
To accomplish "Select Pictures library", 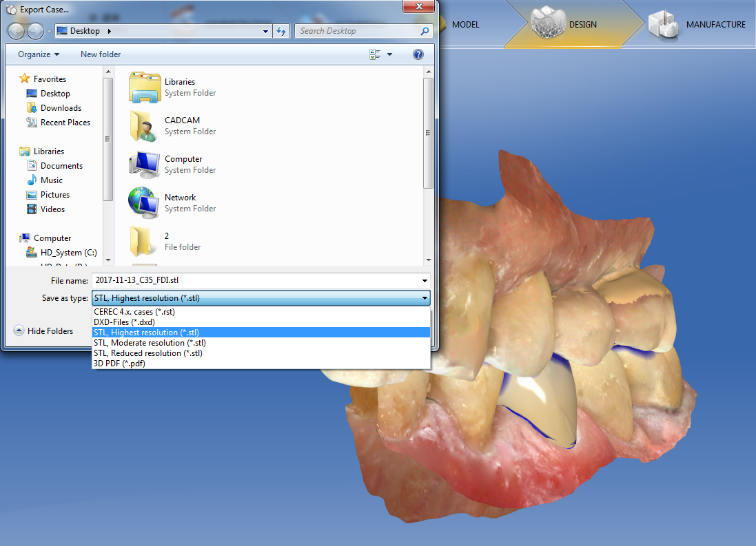I will click(x=48, y=194).
